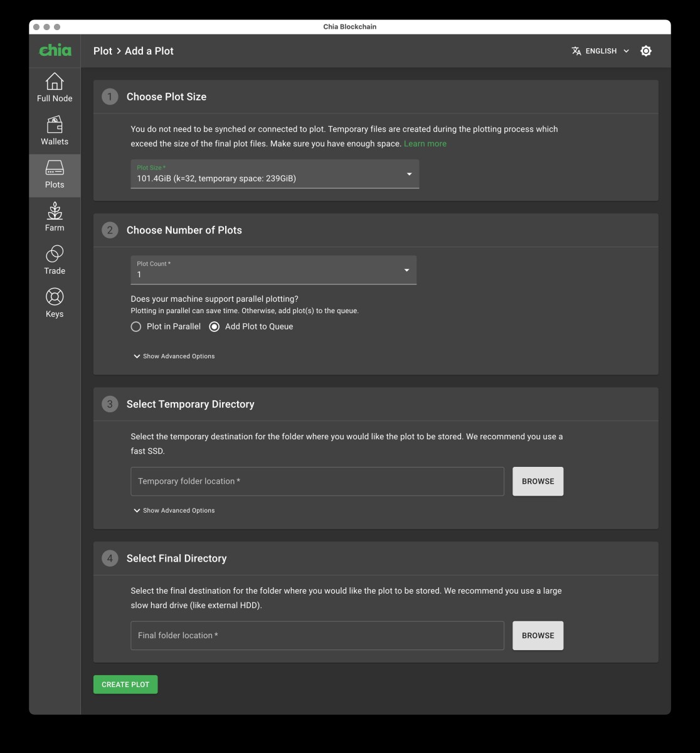Select the Plots drive icon
The image size is (700, 753).
[55, 168]
